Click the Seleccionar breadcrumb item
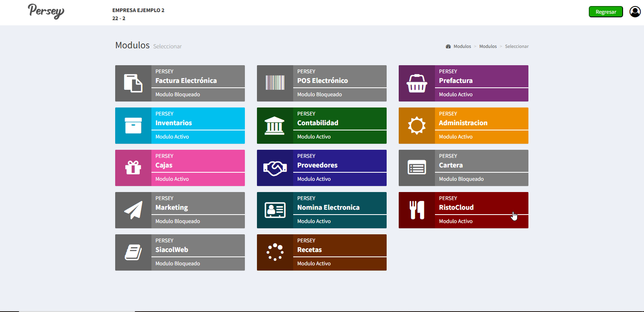 [x=516, y=46]
